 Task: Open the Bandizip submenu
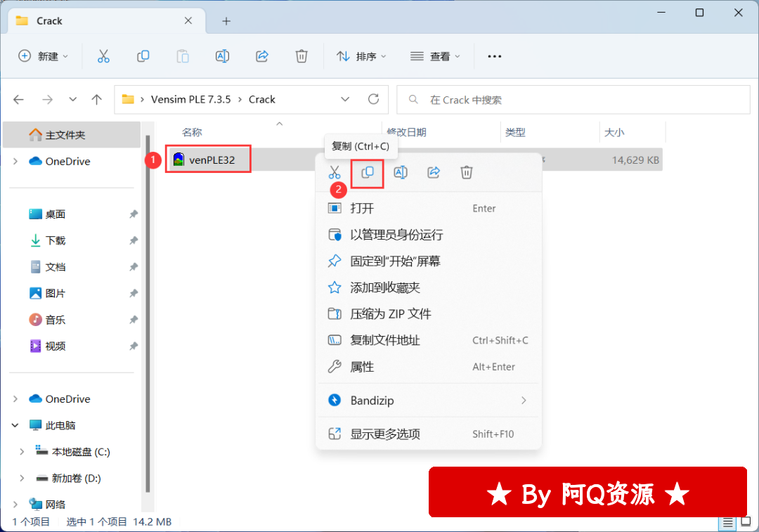click(x=429, y=401)
